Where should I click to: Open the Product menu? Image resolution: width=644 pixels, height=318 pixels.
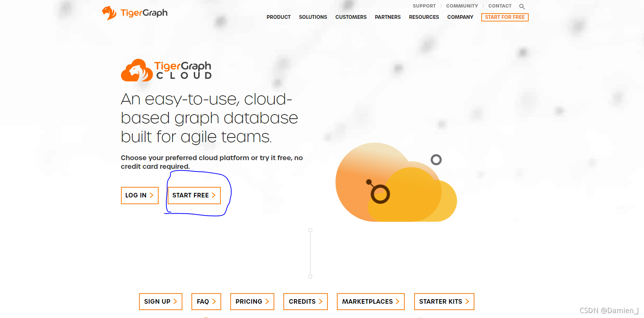tap(278, 17)
